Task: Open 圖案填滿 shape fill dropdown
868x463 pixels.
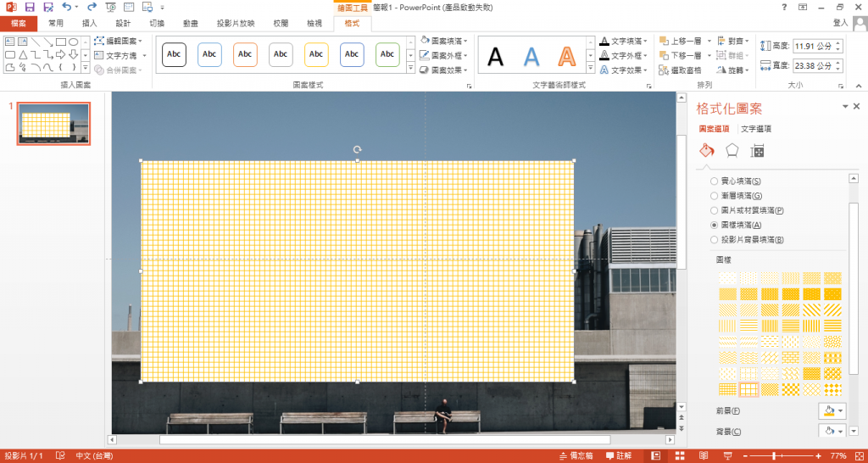Action: (x=443, y=41)
